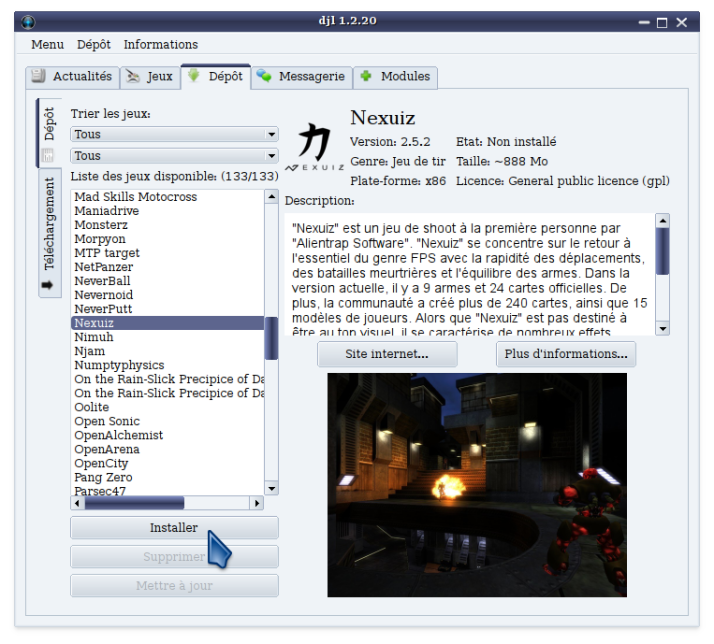Select OpenAlchemist in the game list
Viewport: 714px width, 644px height.
point(168,435)
